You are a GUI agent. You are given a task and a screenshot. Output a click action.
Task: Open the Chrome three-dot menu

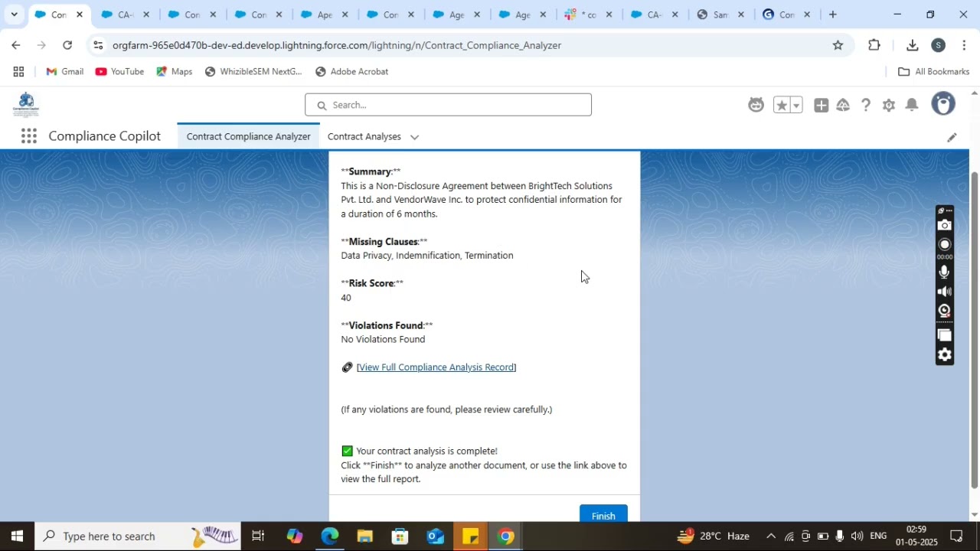(x=962, y=45)
